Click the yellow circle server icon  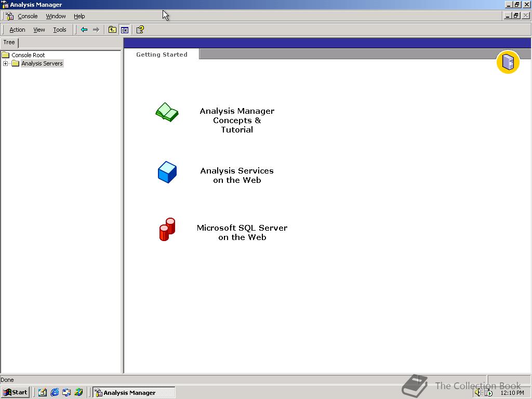(x=508, y=62)
